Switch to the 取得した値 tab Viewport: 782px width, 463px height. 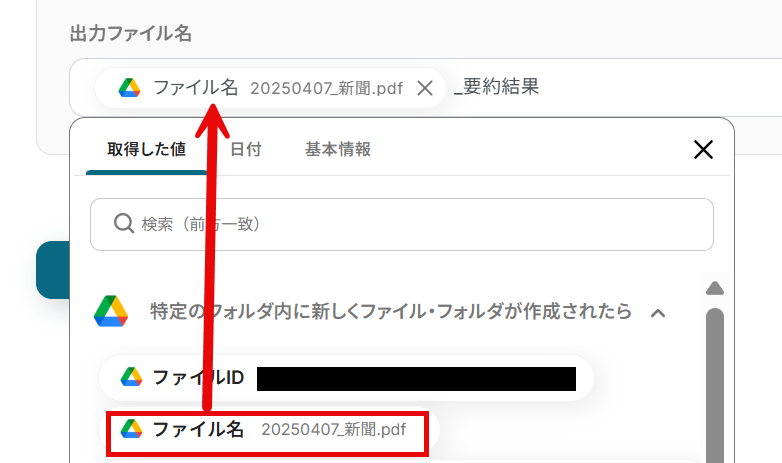point(147,149)
